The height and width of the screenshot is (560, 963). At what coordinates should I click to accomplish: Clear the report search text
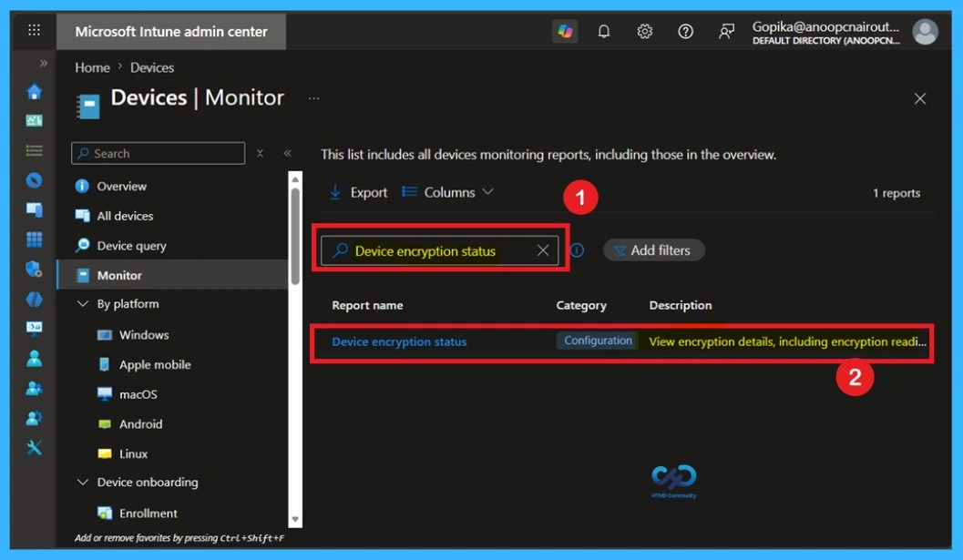543,250
